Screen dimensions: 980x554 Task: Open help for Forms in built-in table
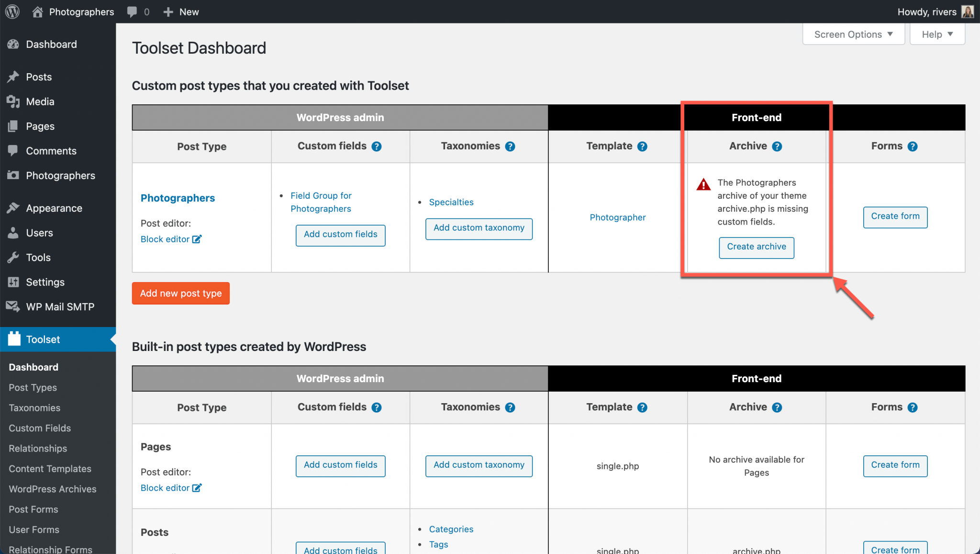tap(913, 407)
